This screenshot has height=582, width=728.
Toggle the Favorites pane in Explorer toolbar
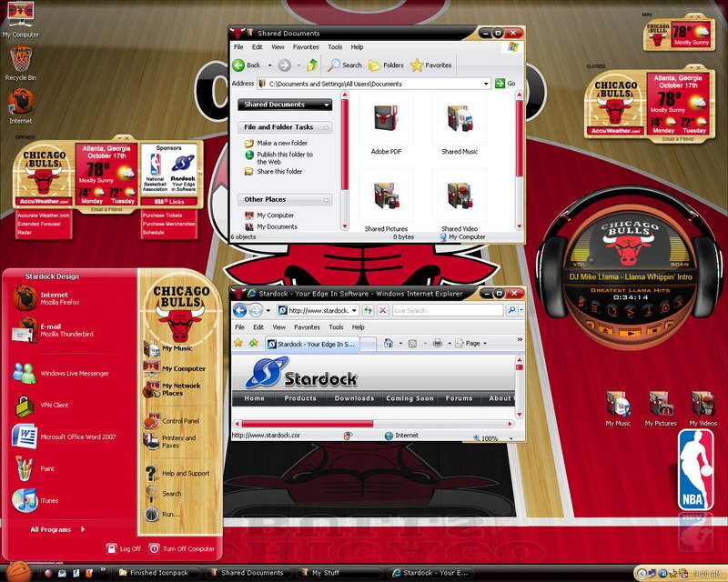430,65
